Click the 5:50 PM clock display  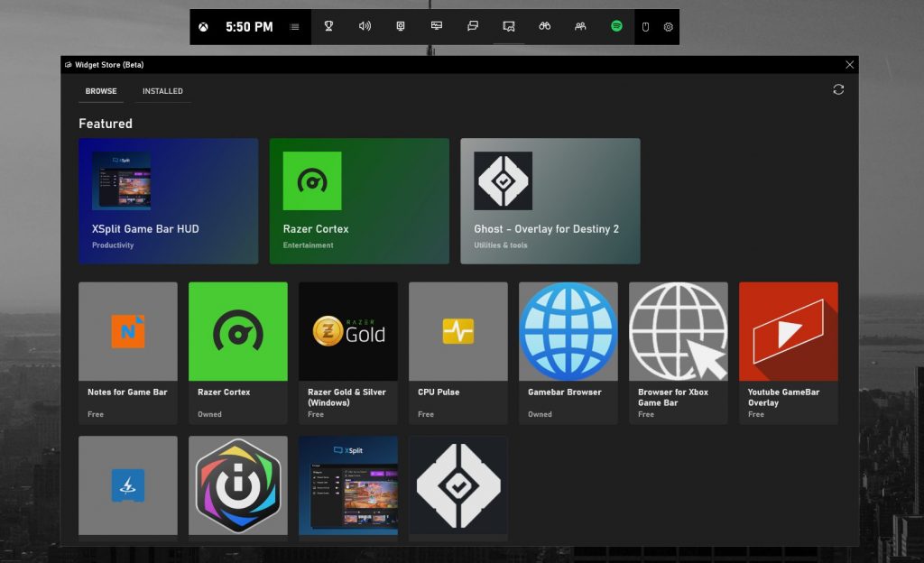click(249, 27)
